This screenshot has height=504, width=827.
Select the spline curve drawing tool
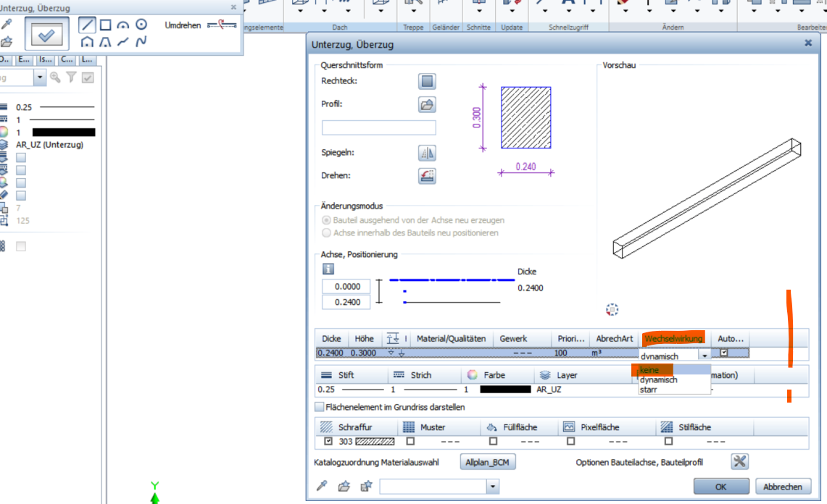tap(141, 42)
